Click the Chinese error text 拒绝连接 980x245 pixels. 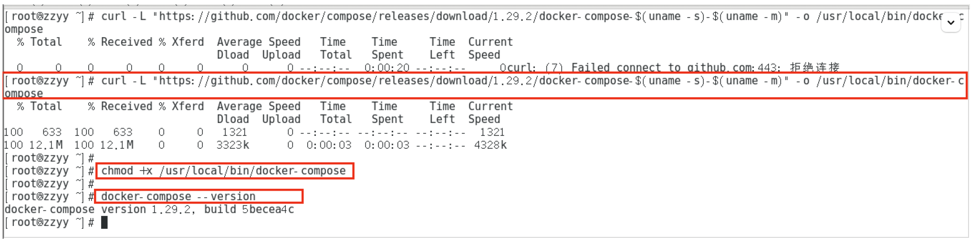point(814,68)
